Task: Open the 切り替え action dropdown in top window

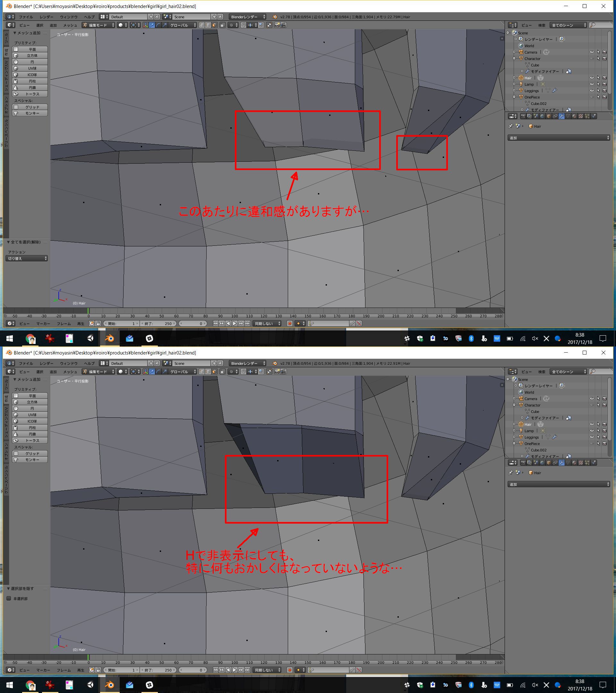Action: 27,258
